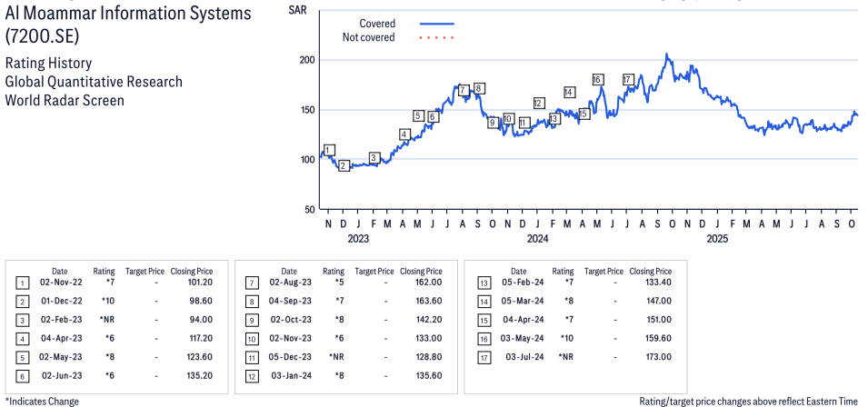Click chart marker 1 near November 2022
This screenshot has width=868, height=407.
[x=329, y=150]
